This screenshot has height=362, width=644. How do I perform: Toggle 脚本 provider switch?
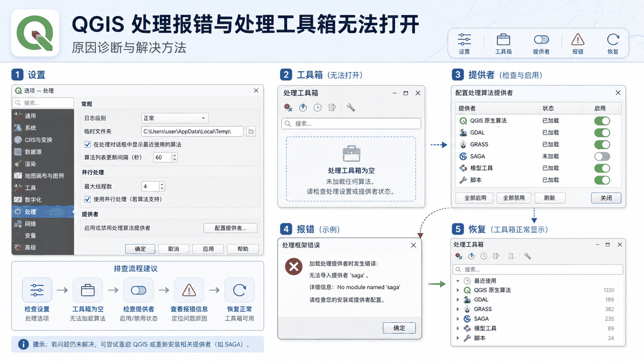[602, 180]
